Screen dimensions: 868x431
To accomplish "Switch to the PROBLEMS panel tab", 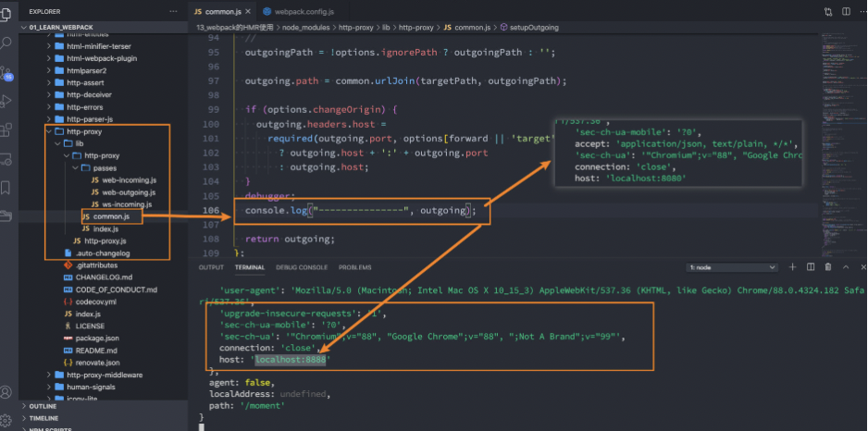I will pyautogui.click(x=354, y=267).
